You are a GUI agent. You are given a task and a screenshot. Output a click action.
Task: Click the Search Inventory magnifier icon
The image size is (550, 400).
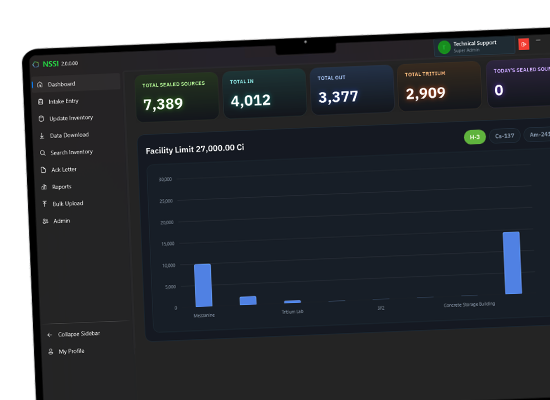pos(42,153)
